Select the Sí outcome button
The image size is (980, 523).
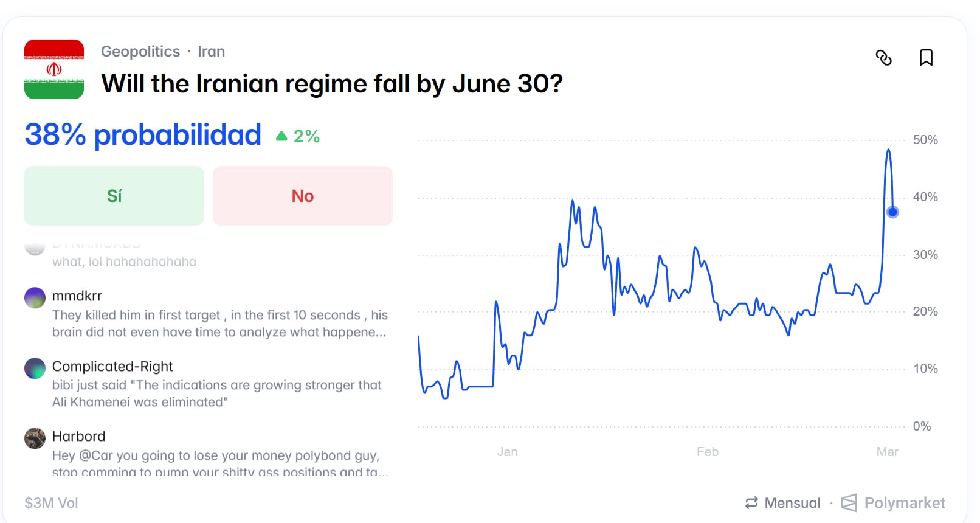click(x=114, y=196)
